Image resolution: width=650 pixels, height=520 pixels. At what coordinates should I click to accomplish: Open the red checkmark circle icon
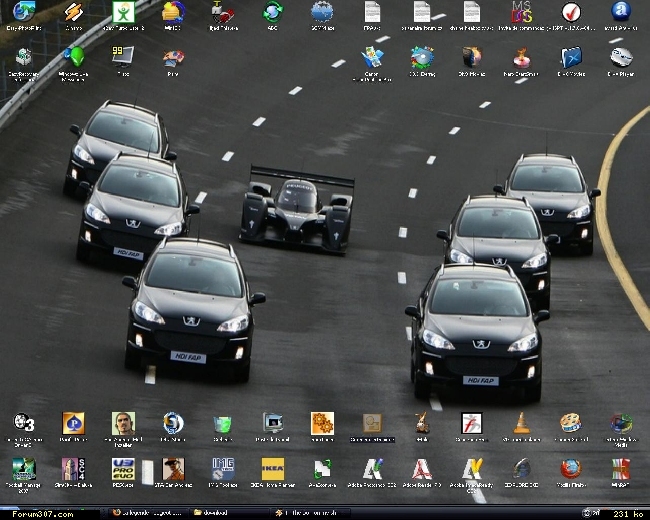pyautogui.click(x=571, y=12)
